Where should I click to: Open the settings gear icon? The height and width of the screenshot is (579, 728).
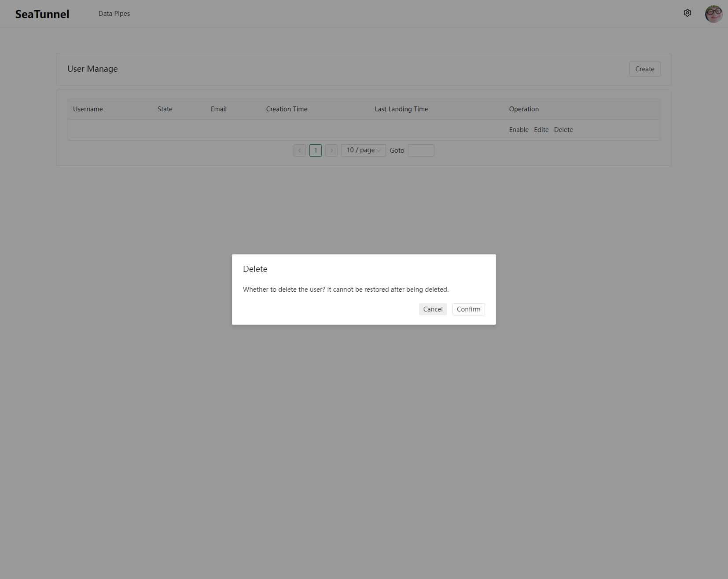click(688, 13)
